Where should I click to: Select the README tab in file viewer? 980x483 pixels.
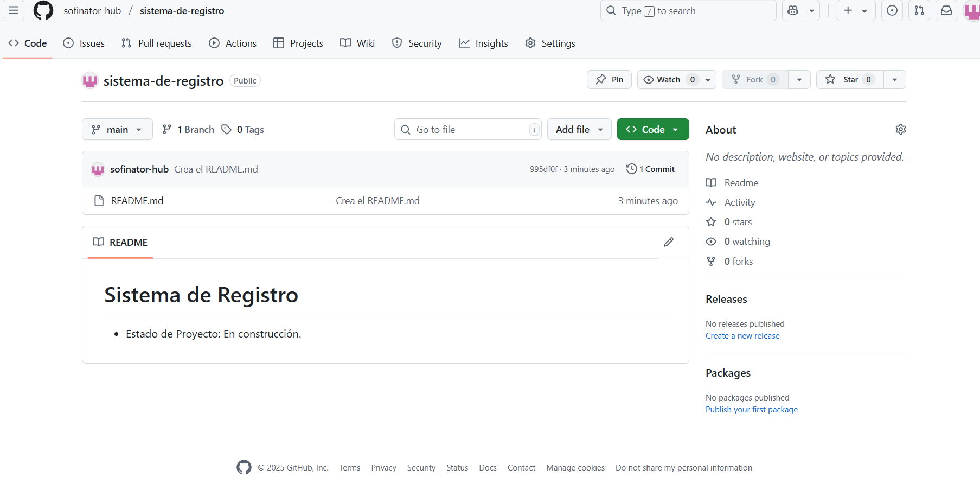[120, 242]
